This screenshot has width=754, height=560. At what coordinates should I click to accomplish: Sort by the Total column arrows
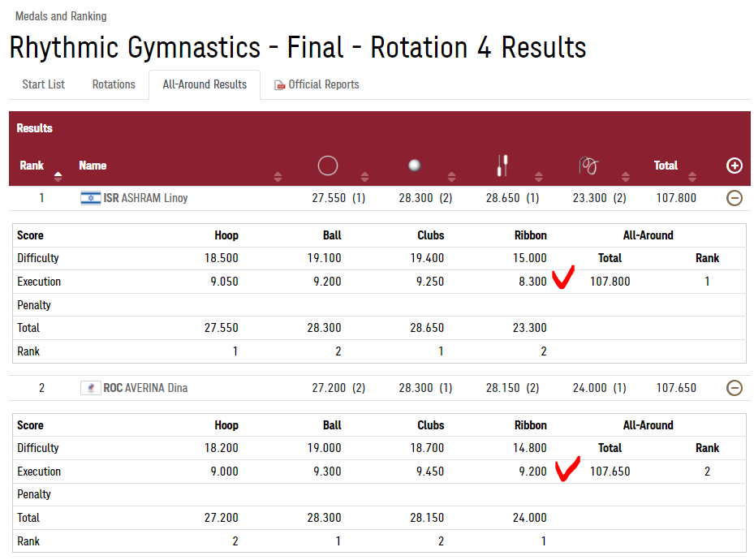(x=692, y=176)
